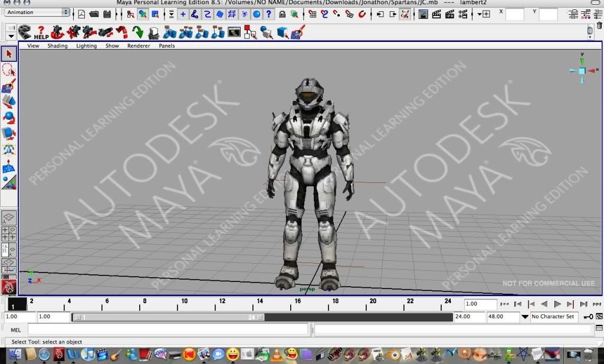Open the character set dropdown arrow
This screenshot has height=364, width=604.
[524, 317]
